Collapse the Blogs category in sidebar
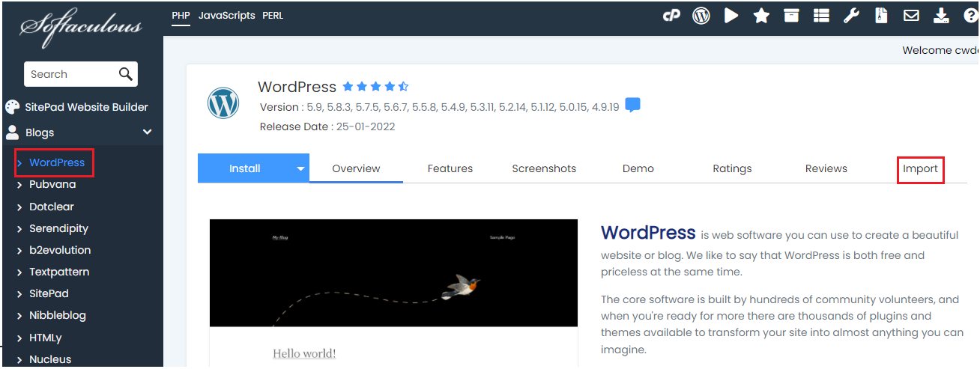The height and width of the screenshot is (369, 980). point(148,132)
